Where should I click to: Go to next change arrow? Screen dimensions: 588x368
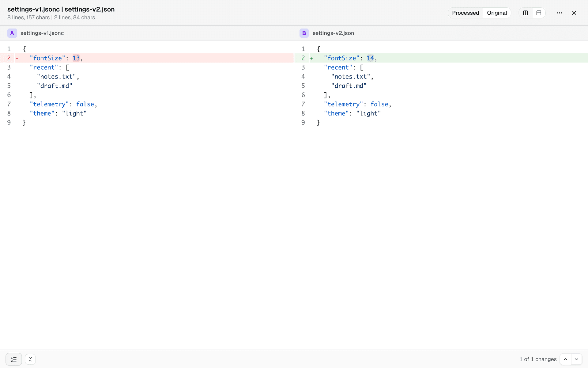pyautogui.click(x=576, y=359)
